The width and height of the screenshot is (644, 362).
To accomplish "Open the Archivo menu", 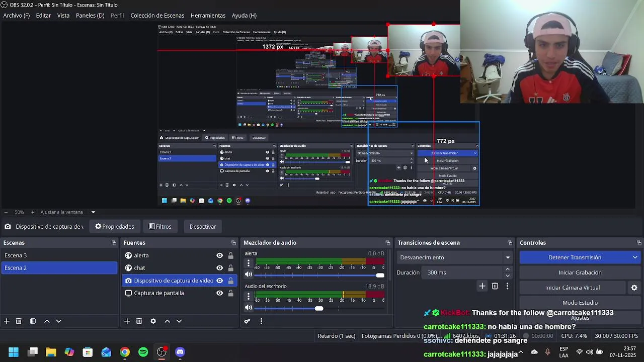I will click(x=17, y=16).
